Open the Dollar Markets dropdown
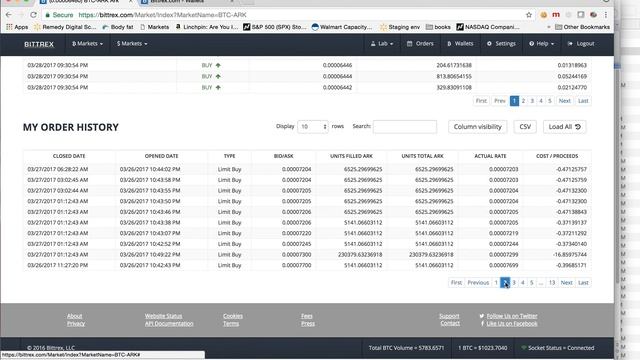The width and height of the screenshot is (640, 360). tap(132, 44)
